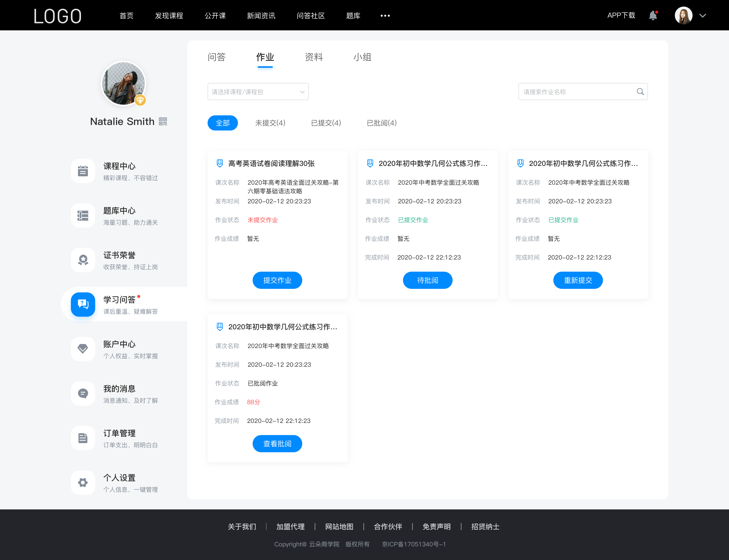Viewport: 729px width, 560px height.
Task: Switch to the 资料 tab
Action: tap(314, 57)
